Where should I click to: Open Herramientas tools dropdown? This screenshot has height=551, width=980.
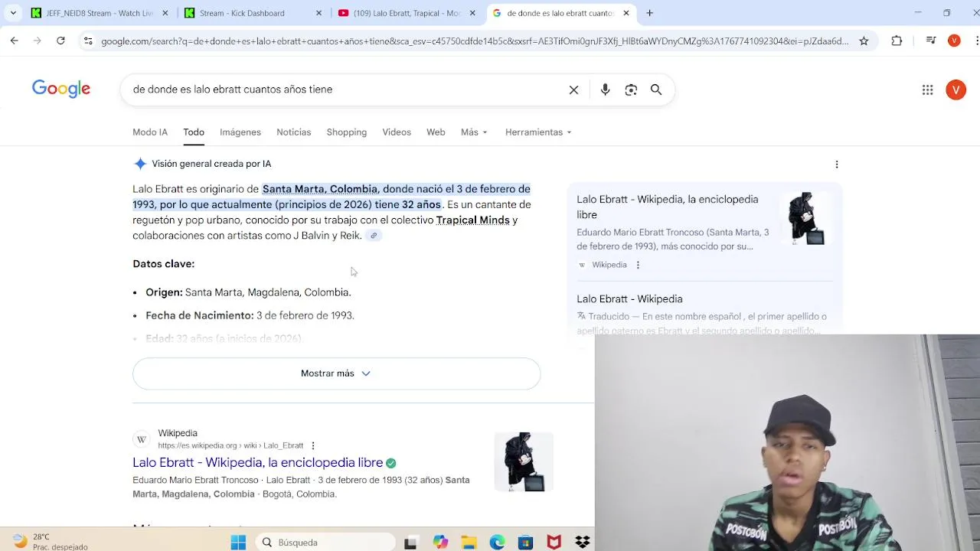coord(538,132)
